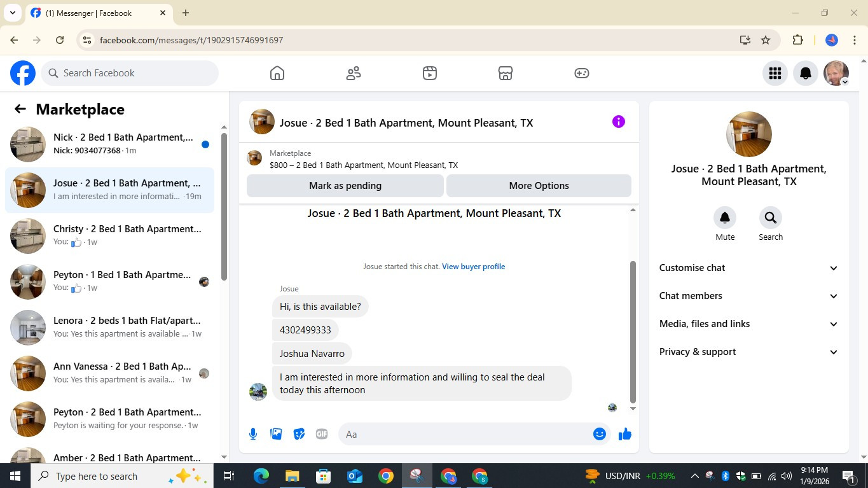The image size is (868, 488).
Task: Open Chrome three-dot menu
Action: (x=855, y=40)
